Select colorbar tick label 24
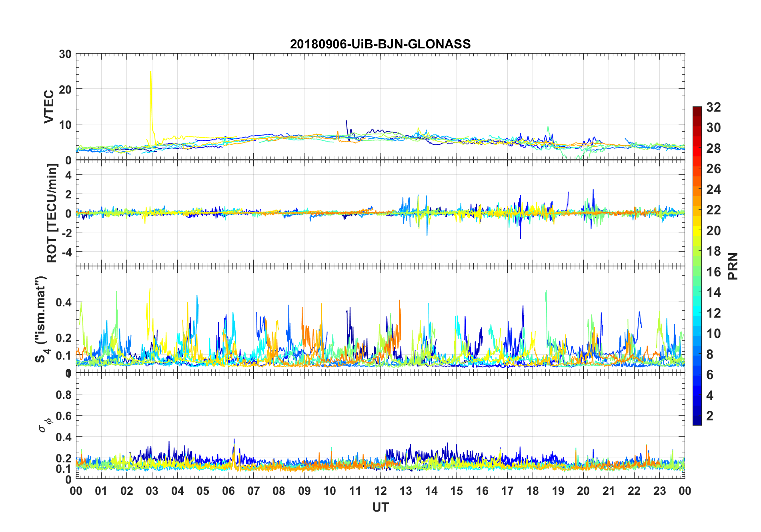Viewport: 761px width, 532px height. point(713,190)
